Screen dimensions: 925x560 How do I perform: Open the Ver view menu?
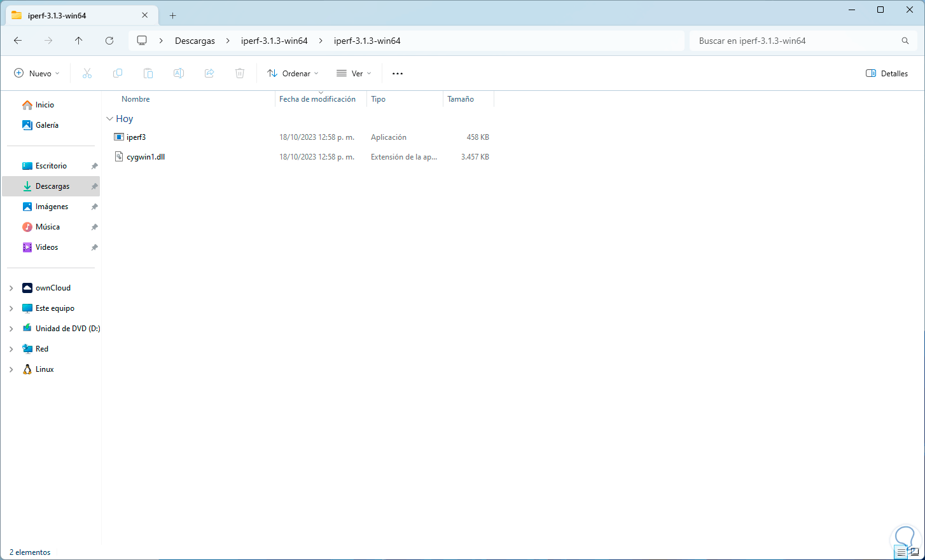click(354, 73)
